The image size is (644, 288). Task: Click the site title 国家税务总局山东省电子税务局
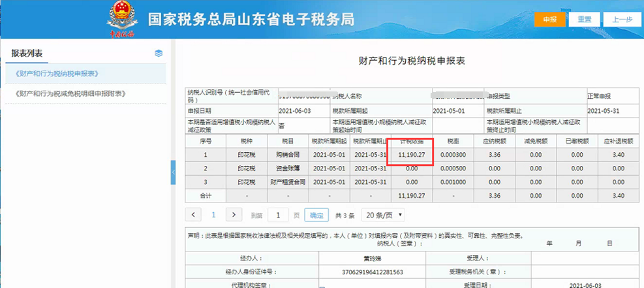251,20
